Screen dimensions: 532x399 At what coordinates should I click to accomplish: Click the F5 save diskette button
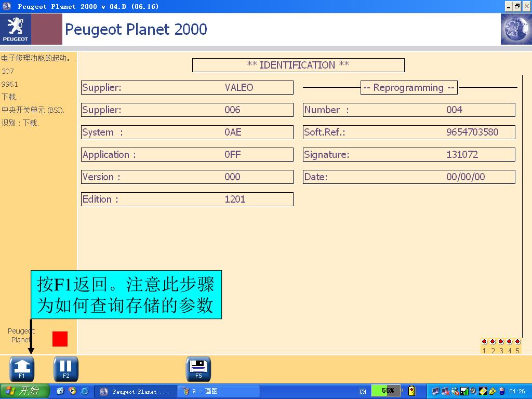coord(198,369)
